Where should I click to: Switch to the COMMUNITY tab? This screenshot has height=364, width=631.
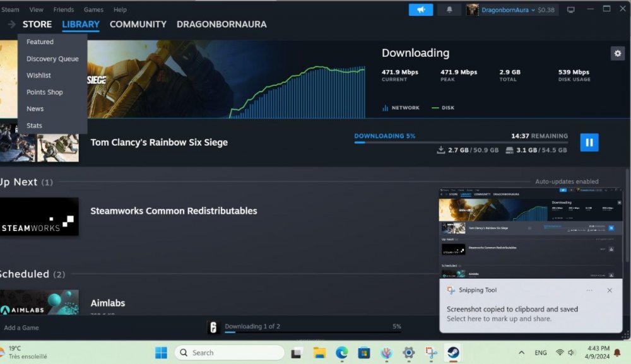[x=138, y=25]
